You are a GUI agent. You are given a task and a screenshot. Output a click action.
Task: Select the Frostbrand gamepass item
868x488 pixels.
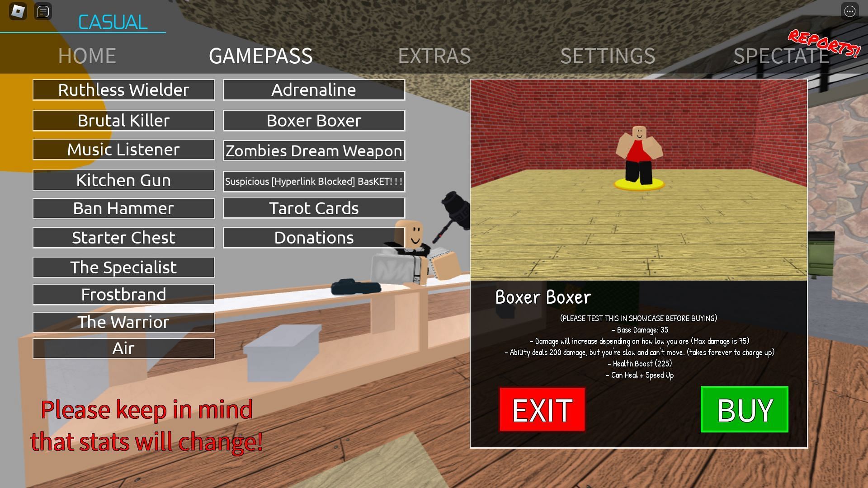123,294
